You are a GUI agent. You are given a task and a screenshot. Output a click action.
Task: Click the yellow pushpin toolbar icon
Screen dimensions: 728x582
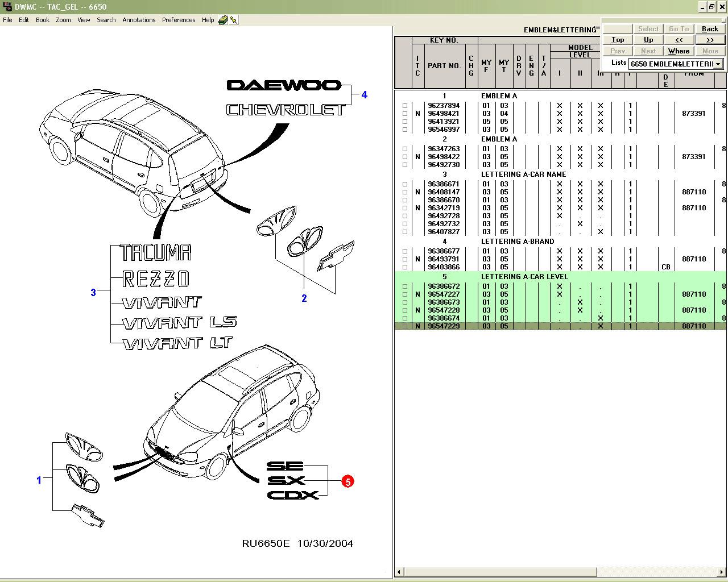[234, 20]
